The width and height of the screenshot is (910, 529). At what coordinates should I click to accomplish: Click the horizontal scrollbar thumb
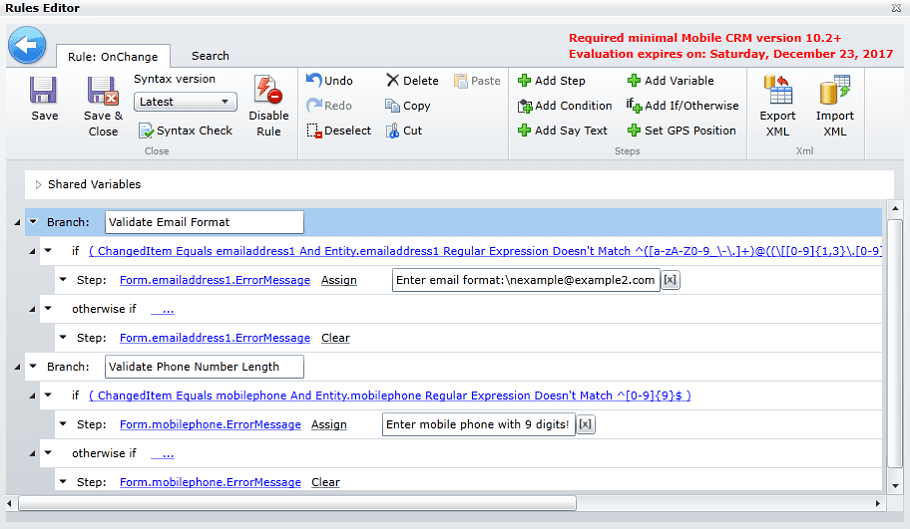pos(298,503)
